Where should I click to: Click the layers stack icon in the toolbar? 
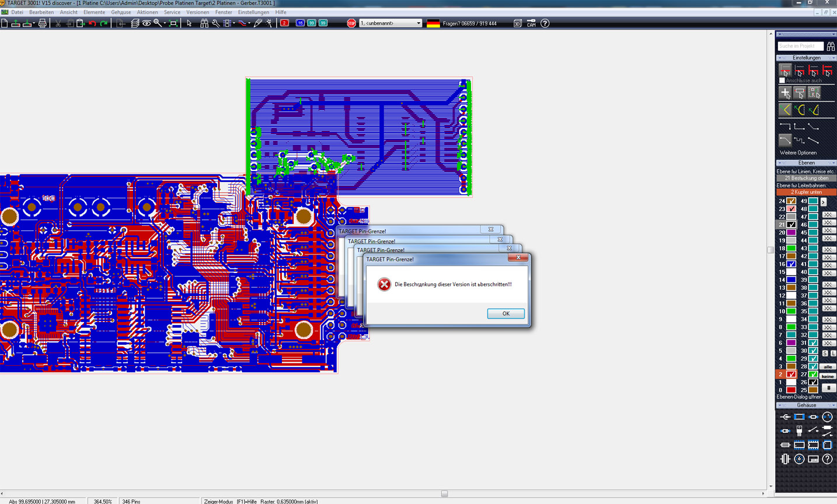coord(135,23)
